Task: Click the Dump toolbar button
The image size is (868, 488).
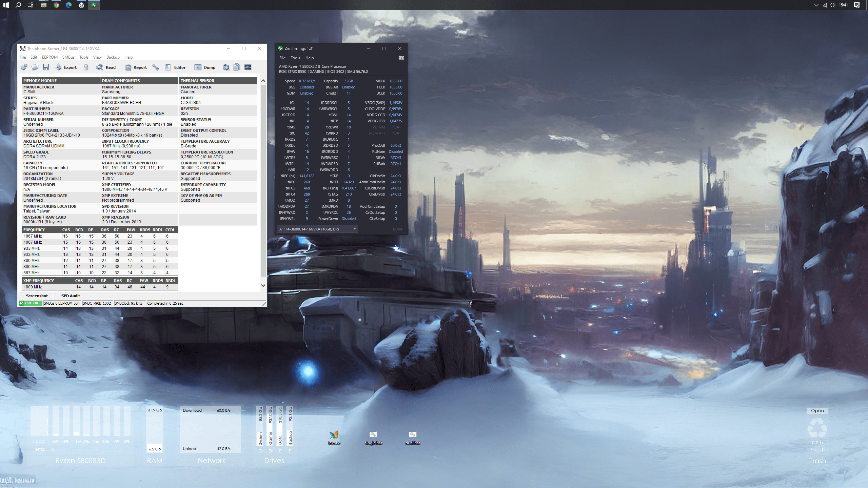Action: click(205, 67)
